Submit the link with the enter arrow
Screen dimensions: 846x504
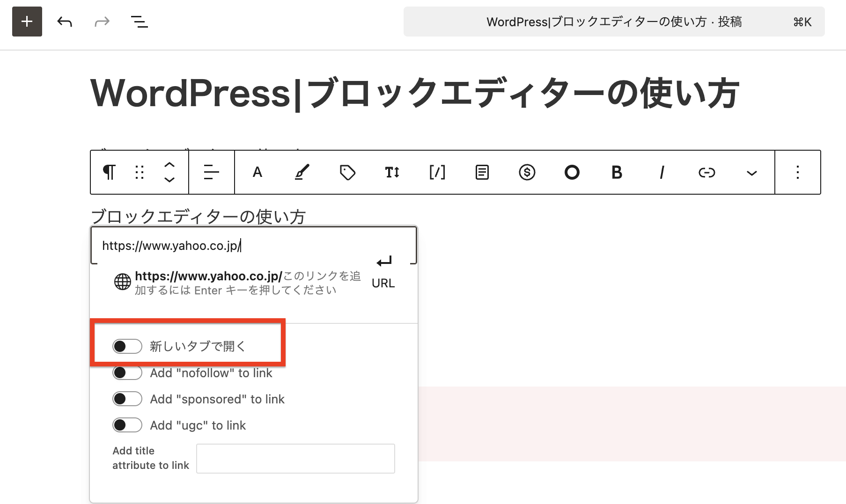(x=384, y=261)
